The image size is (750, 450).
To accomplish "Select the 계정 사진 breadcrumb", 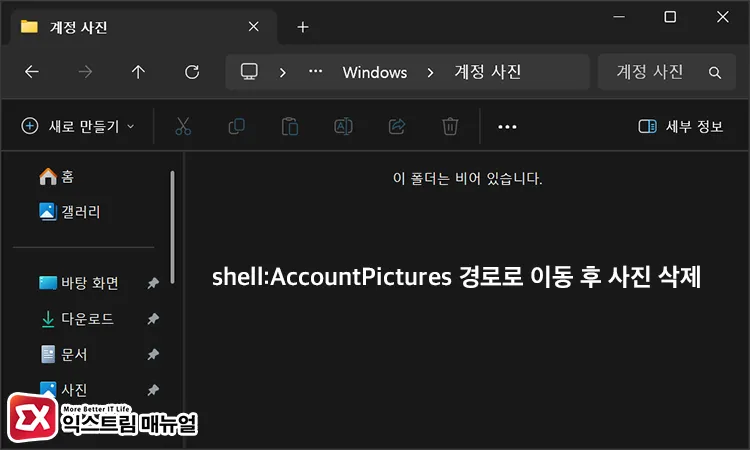I will click(487, 72).
